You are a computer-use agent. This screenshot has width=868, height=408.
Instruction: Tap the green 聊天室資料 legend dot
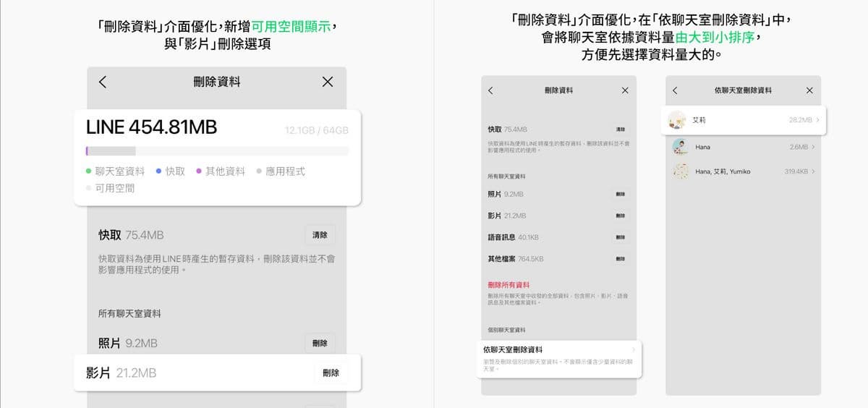coord(89,171)
